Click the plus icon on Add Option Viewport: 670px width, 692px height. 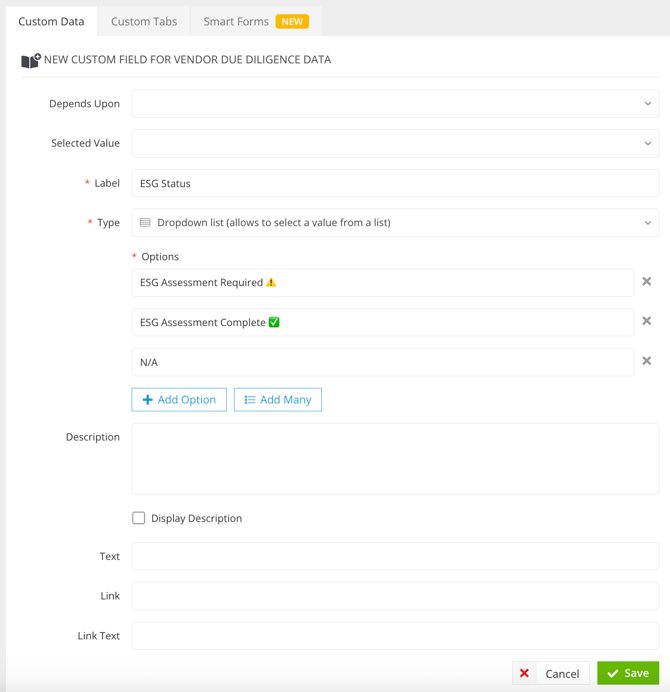coord(147,400)
